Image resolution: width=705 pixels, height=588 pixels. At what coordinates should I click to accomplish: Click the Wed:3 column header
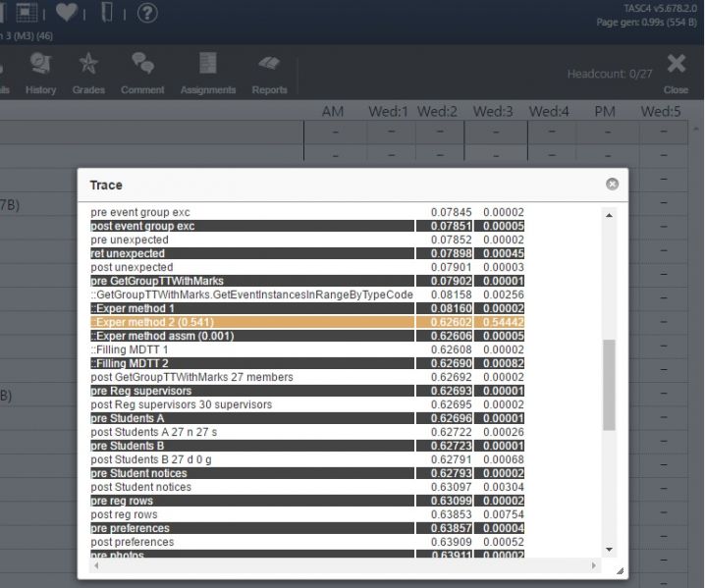click(x=493, y=112)
